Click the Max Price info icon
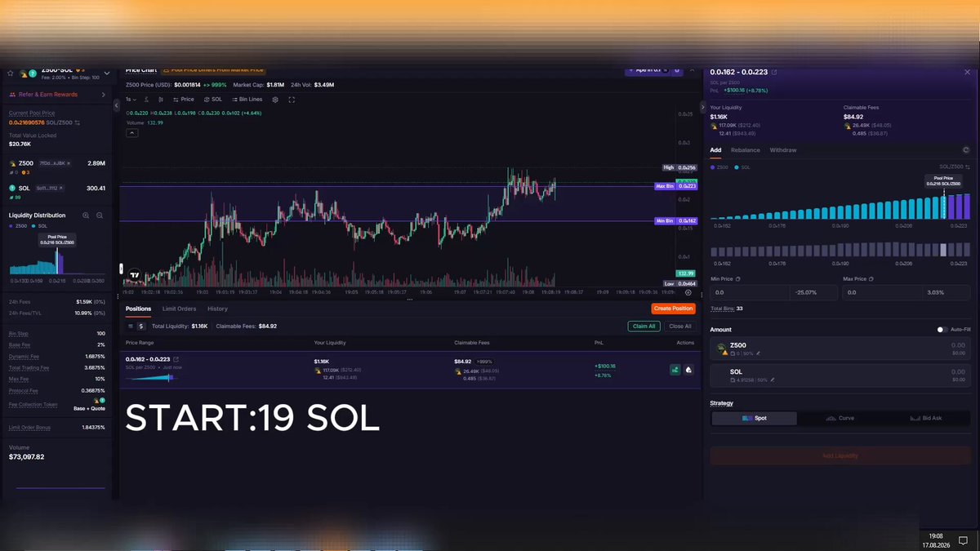Screen dimensions: 980x551 [x=871, y=279]
